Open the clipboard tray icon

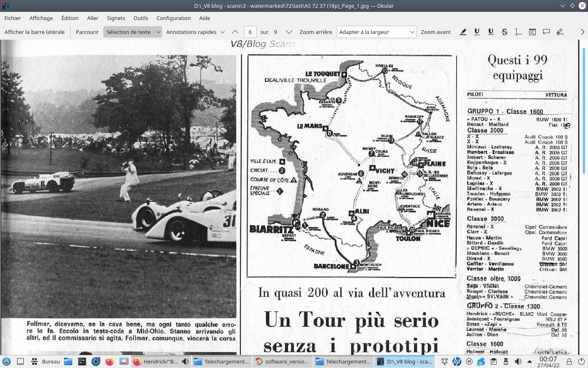coord(493,361)
